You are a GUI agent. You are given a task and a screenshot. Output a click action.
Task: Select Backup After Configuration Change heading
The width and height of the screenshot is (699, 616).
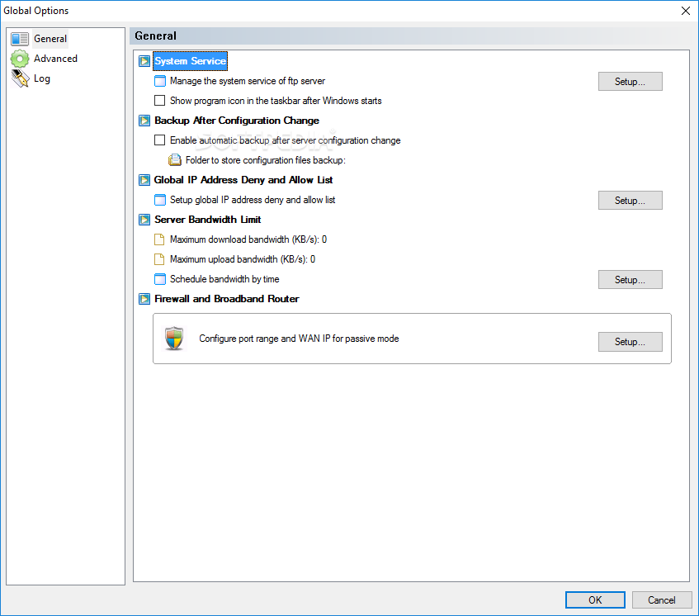pos(237,121)
